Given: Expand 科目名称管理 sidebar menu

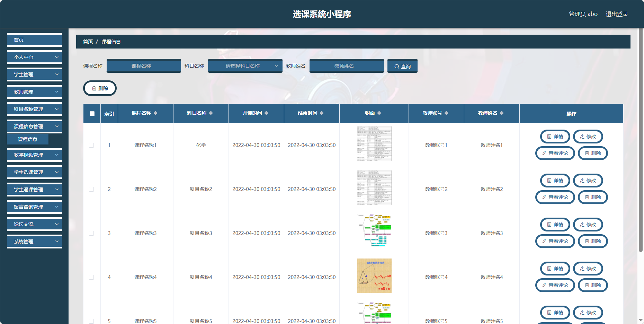Looking at the screenshot, I should pyautogui.click(x=35, y=109).
